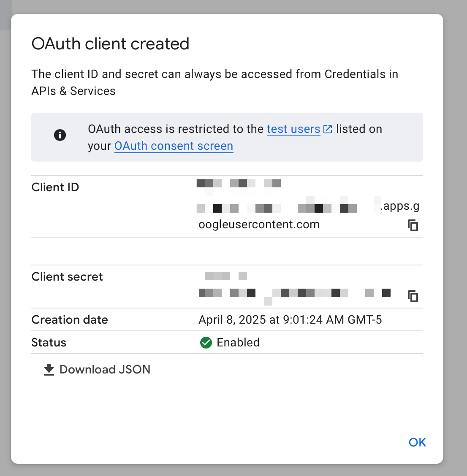Click the Enabled status text
This screenshot has width=467, height=476.
point(238,343)
